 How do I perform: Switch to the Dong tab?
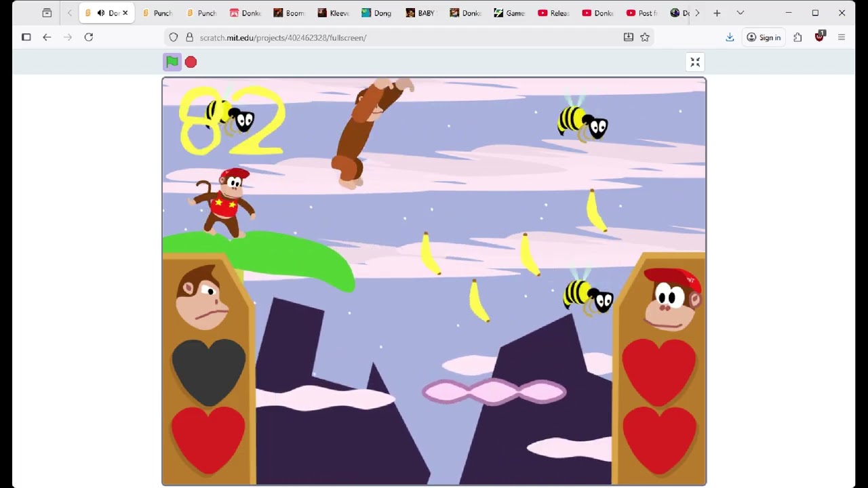pyautogui.click(x=377, y=13)
